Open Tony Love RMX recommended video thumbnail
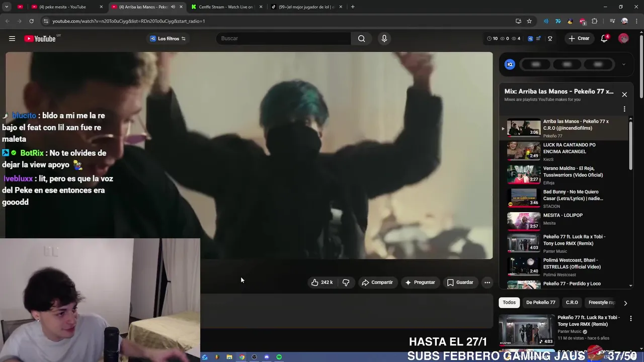This screenshot has width=644, height=362. coord(527,330)
